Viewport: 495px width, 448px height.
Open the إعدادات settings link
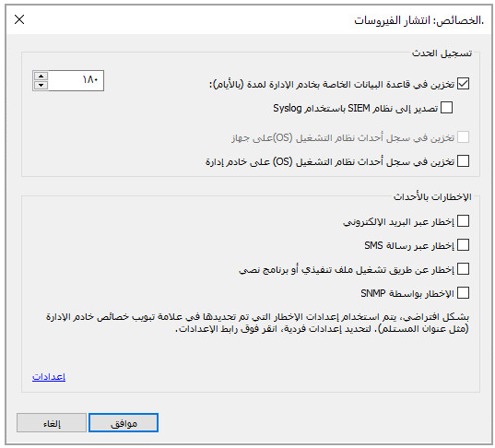click(49, 377)
